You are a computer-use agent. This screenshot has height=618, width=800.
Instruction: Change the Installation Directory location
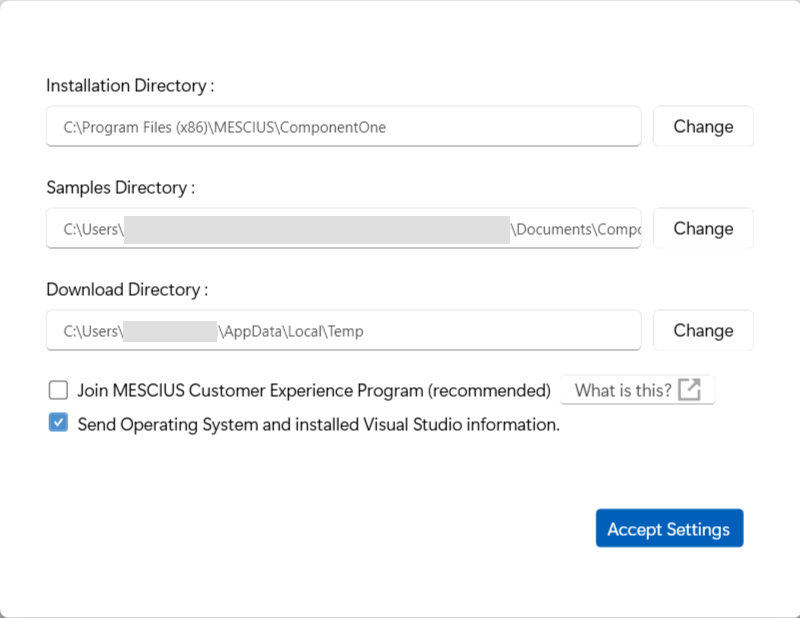703,127
